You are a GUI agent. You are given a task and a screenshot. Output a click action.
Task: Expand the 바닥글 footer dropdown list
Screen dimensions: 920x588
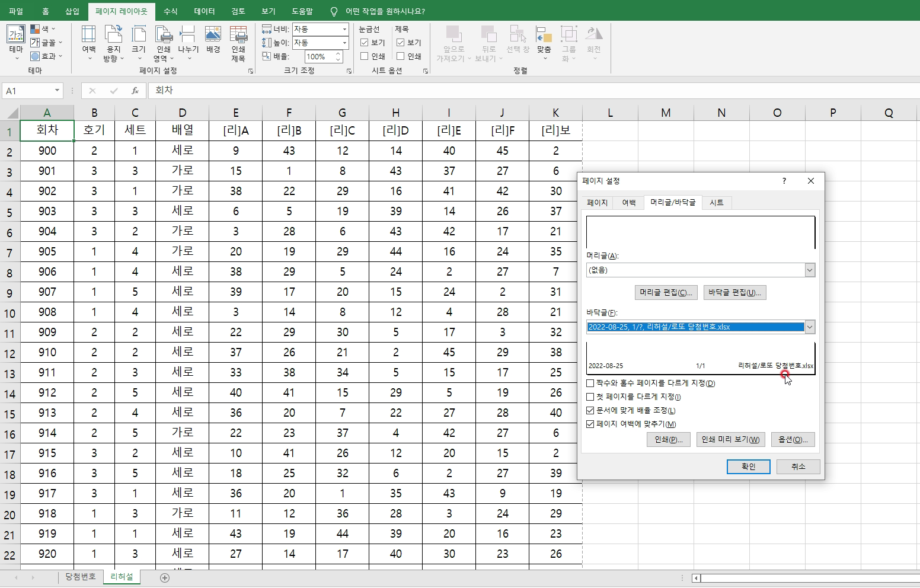pos(810,327)
